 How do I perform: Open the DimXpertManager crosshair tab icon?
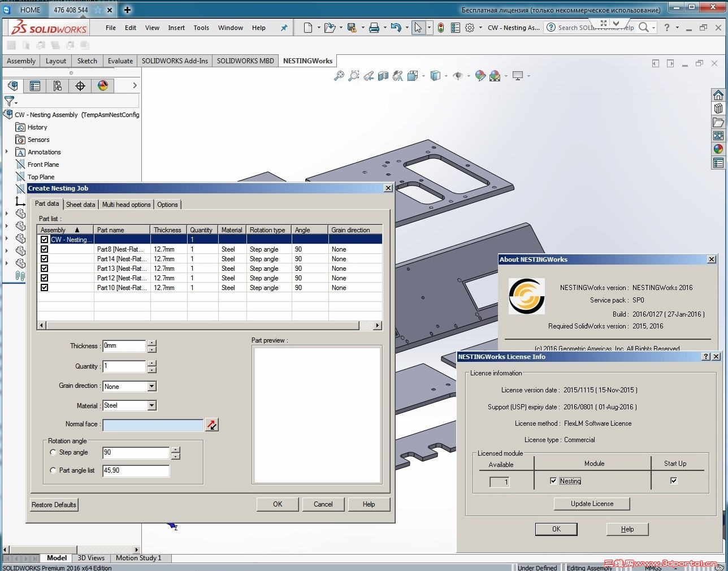coord(80,86)
